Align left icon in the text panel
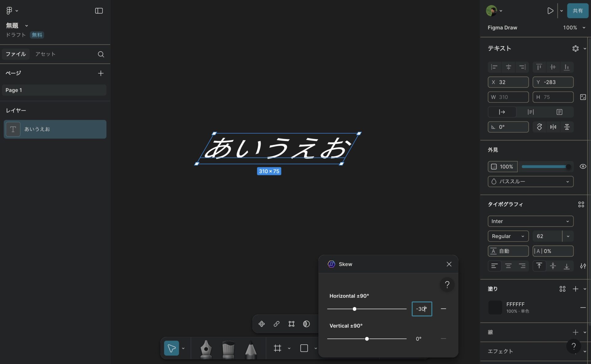591x364 pixels. coord(494,67)
